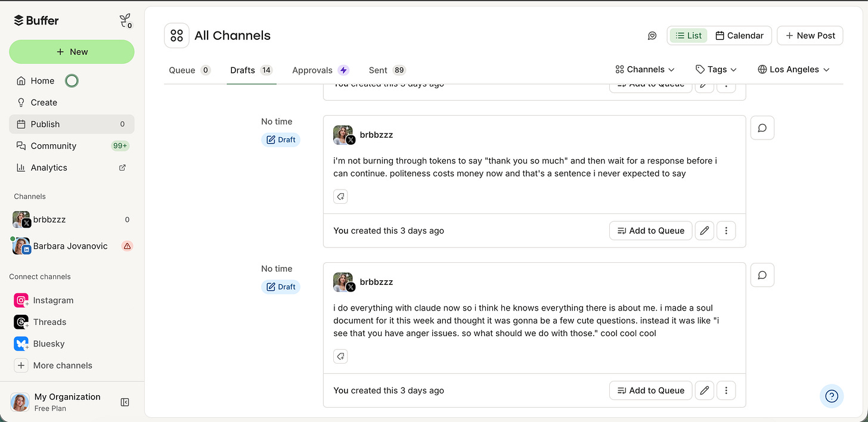Open the Los Angeles timezone dropdown
Screen dimensions: 868x422
click(x=793, y=70)
